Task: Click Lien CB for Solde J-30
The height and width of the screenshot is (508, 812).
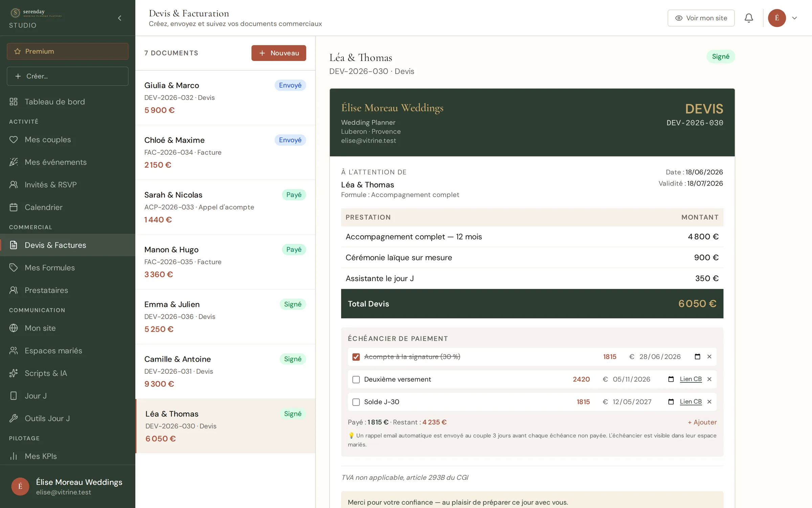Action: pyautogui.click(x=691, y=401)
